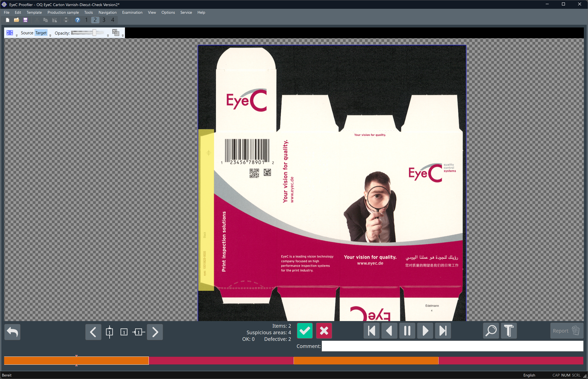Create a new file from the toolbar

tap(8, 20)
